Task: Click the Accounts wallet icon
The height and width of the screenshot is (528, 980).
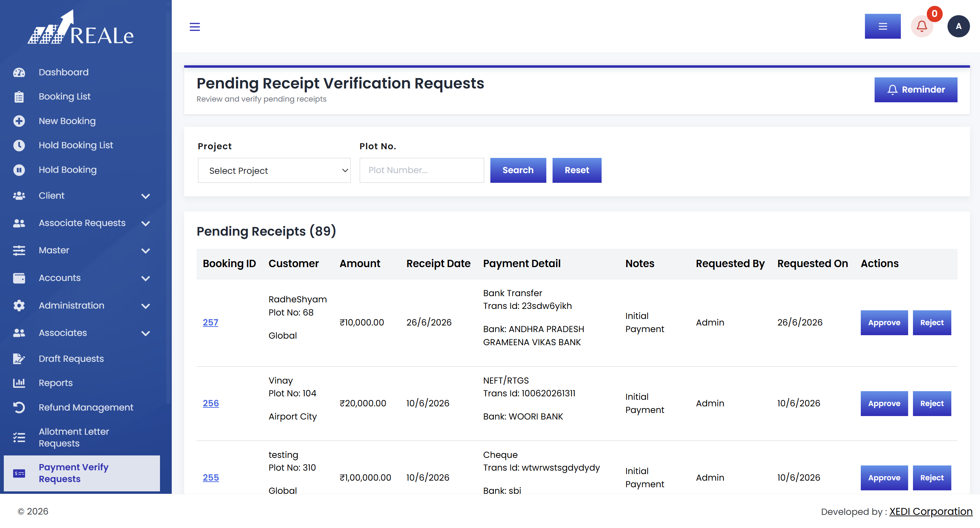Action: pos(19,278)
